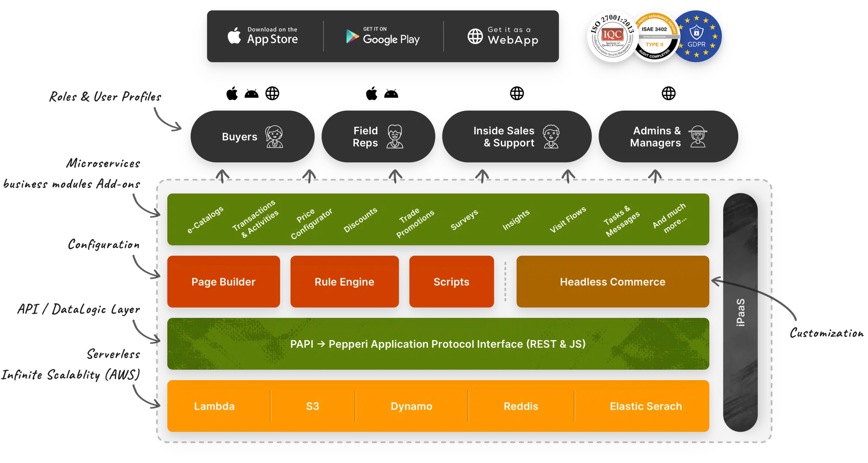This screenshot has width=868, height=463.
Task: Click the Microservices caption
Action: tap(103, 163)
